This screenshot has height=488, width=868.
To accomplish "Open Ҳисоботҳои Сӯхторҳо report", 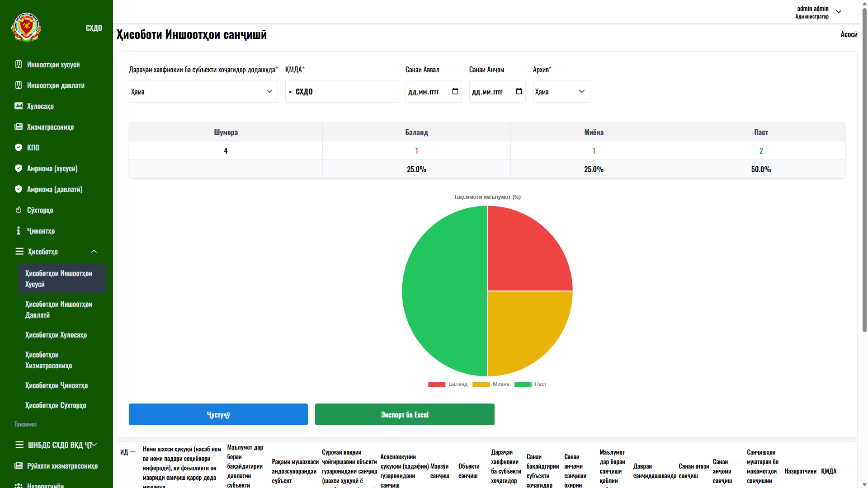I will [x=61, y=405].
